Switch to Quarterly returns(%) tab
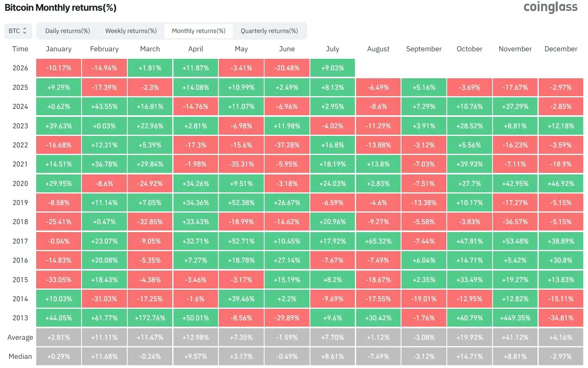Screen dimensions: 588x368 click(269, 31)
